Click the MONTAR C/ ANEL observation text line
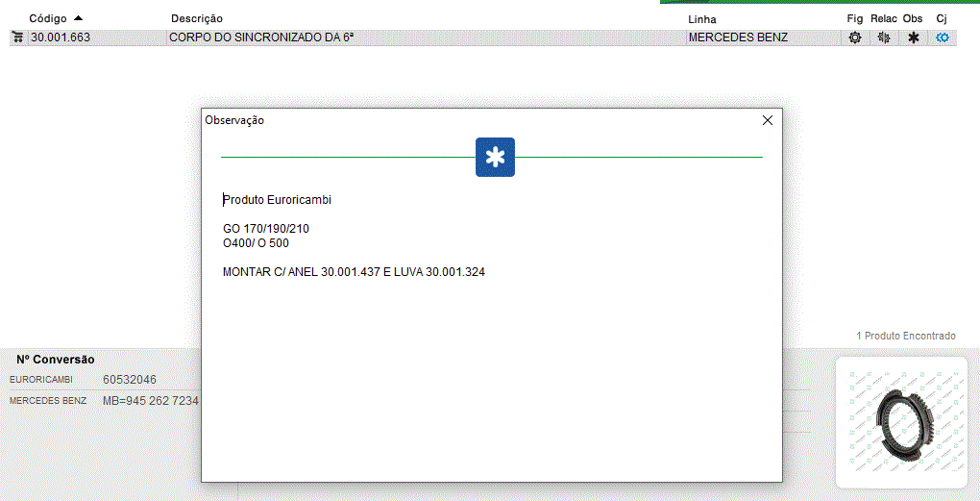 (x=354, y=272)
